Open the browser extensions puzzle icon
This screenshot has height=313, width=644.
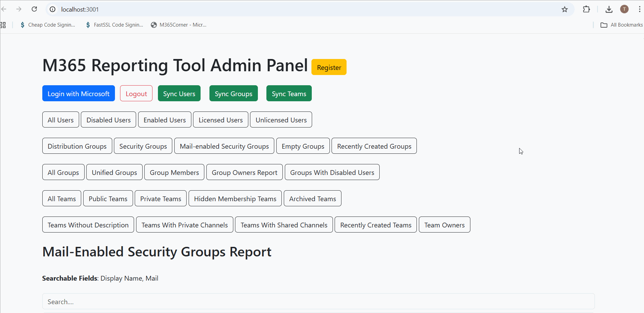pyautogui.click(x=586, y=9)
